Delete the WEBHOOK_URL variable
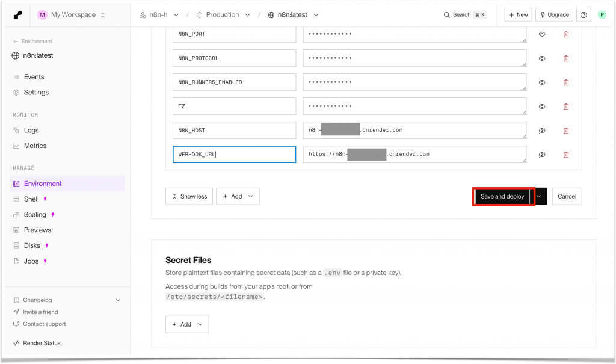The width and height of the screenshot is (616, 364). pos(566,155)
